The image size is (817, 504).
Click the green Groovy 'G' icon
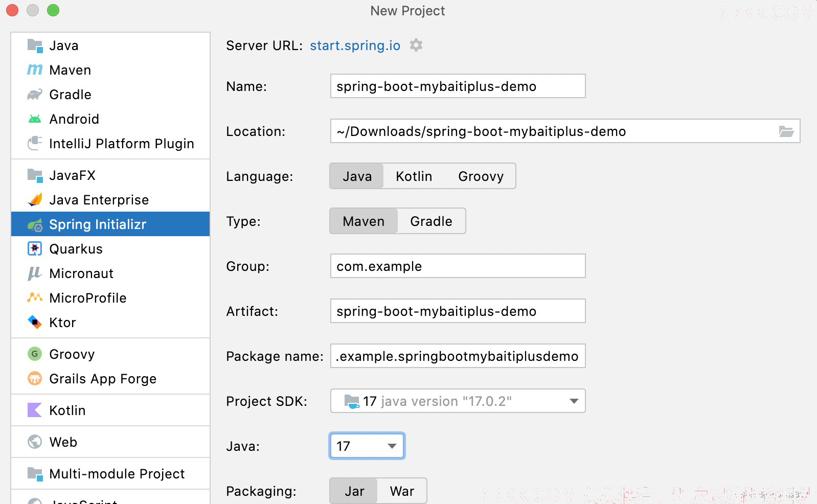(35, 354)
